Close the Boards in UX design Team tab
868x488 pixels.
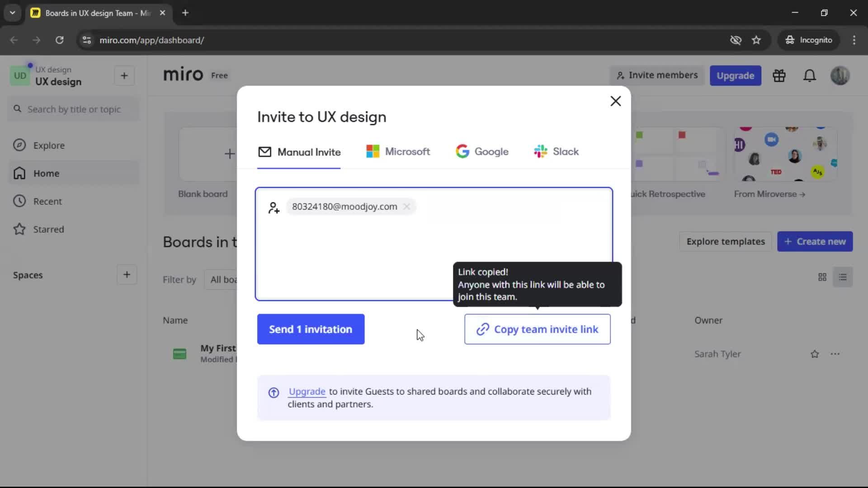click(162, 13)
